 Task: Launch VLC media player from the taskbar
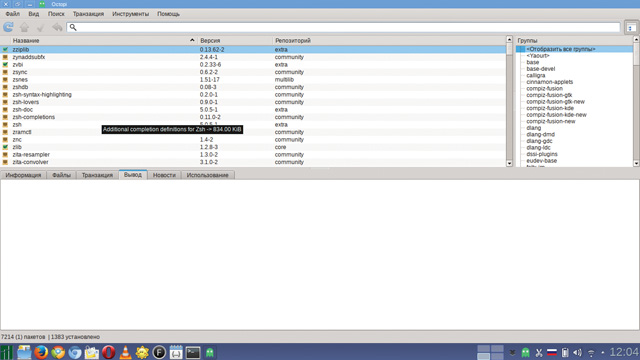click(125, 352)
